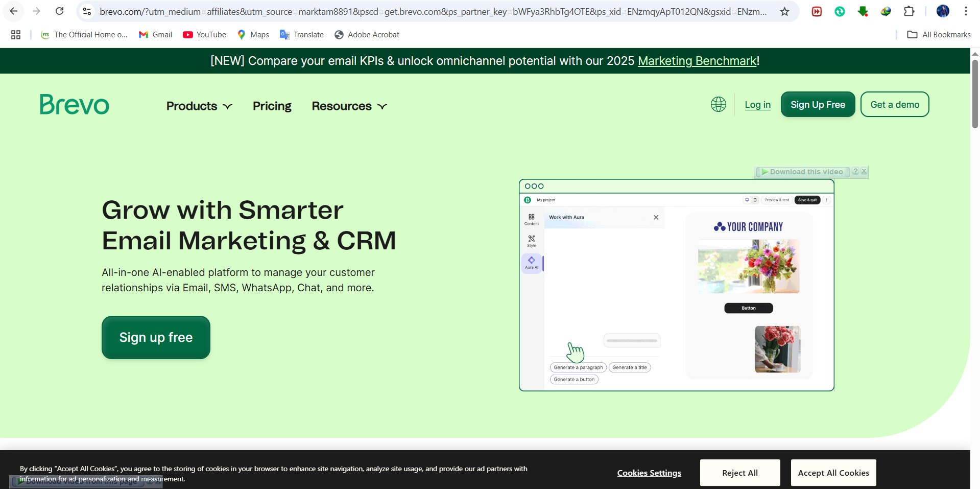This screenshot has width=980, height=489.
Task: Click Sign Up Free in header
Action: (818, 104)
